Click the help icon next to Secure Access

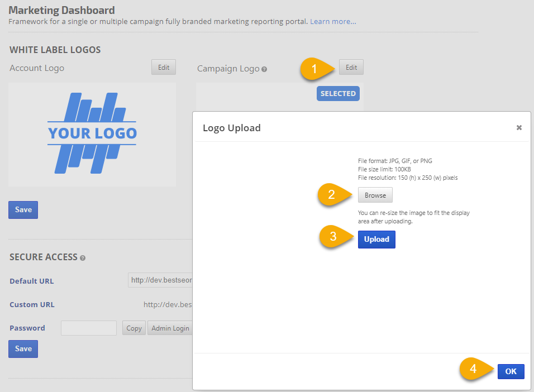(x=83, y=258)
